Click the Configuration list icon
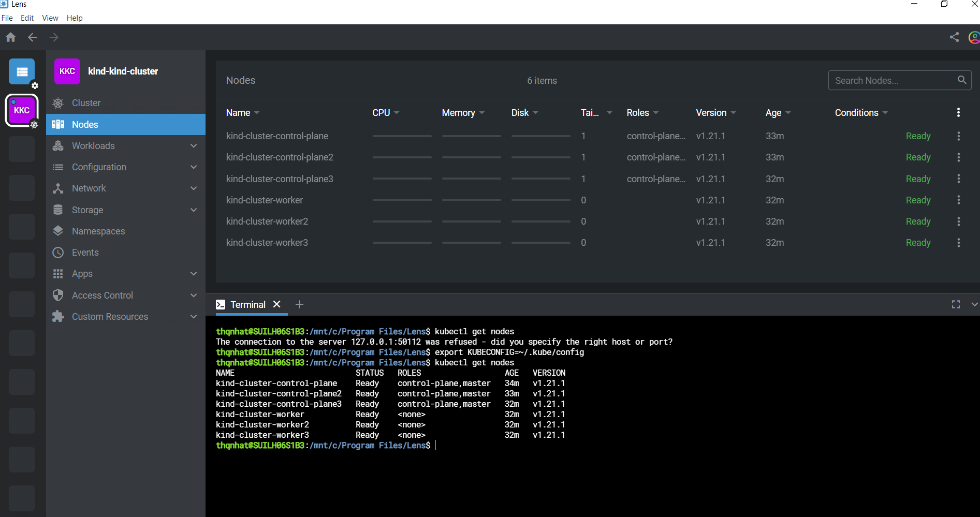 point(58,167)
